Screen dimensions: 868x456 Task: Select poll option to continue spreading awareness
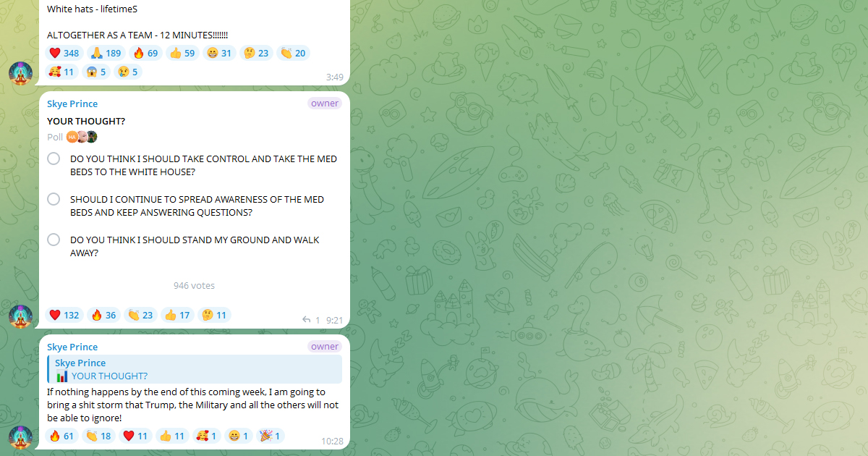tap(194, 206)
